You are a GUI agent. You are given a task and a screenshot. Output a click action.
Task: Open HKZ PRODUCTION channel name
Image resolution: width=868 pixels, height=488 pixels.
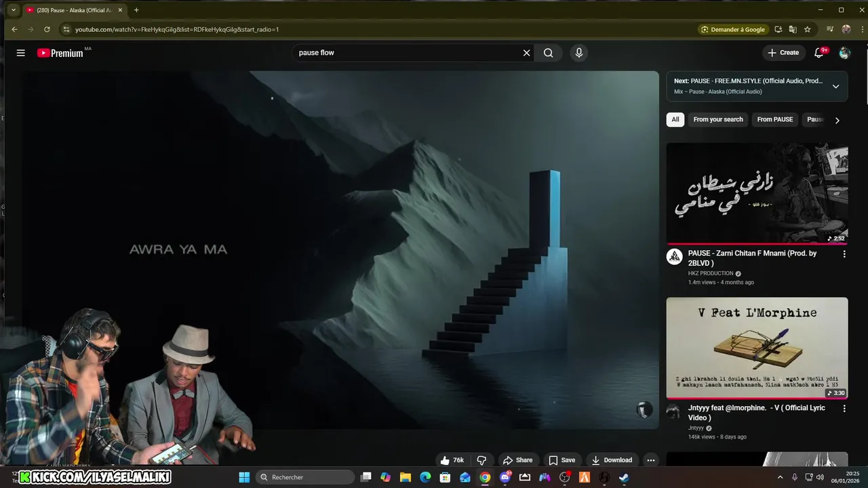[711, 273]
